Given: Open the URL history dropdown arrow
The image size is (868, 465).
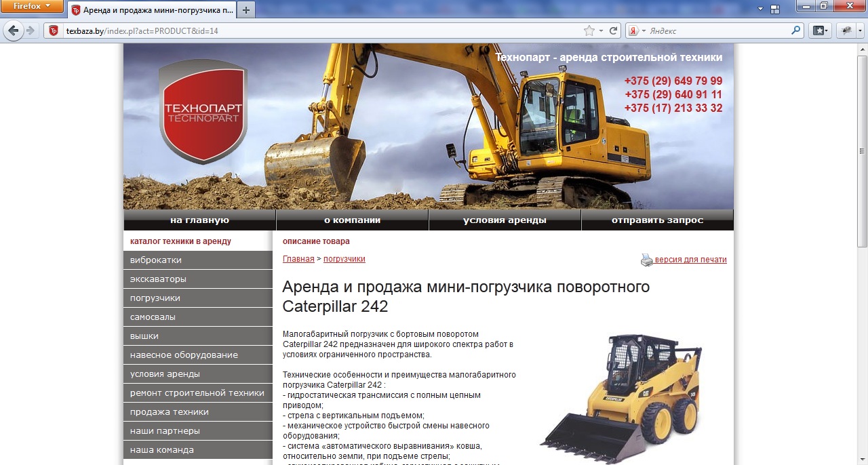Looking at the screenshot, I should 601,31.
